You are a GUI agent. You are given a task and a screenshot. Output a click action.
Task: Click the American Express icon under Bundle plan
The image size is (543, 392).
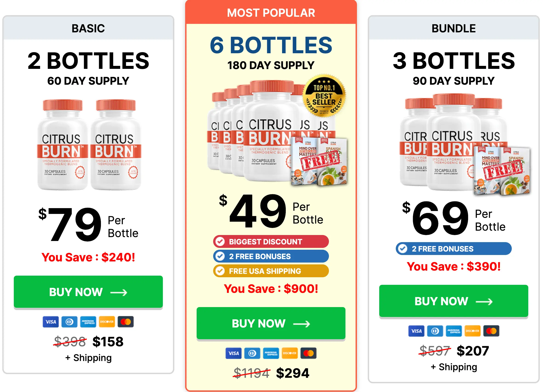pos(454,331)
